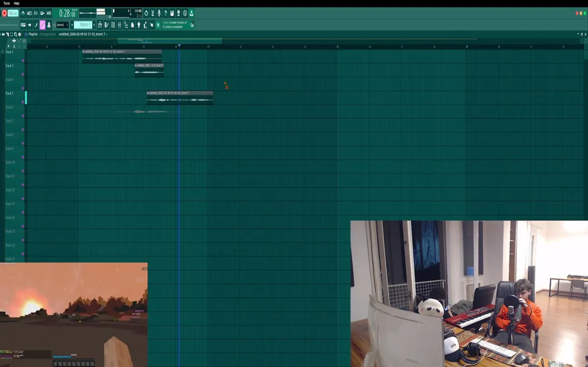Viewport: 588px width, 367px height.
Task: Click the note blending icon
Action: pyautogui.click(x=36, y=25)
